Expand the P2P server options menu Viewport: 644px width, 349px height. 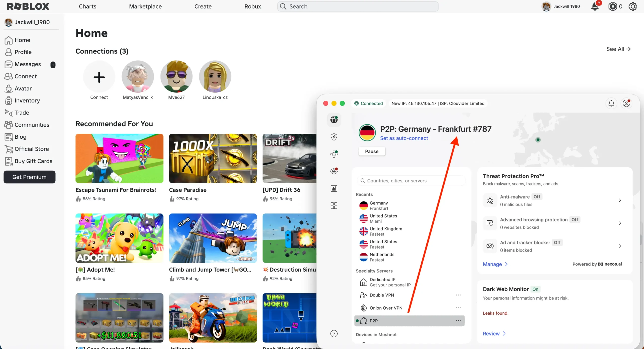coord(458,321)
